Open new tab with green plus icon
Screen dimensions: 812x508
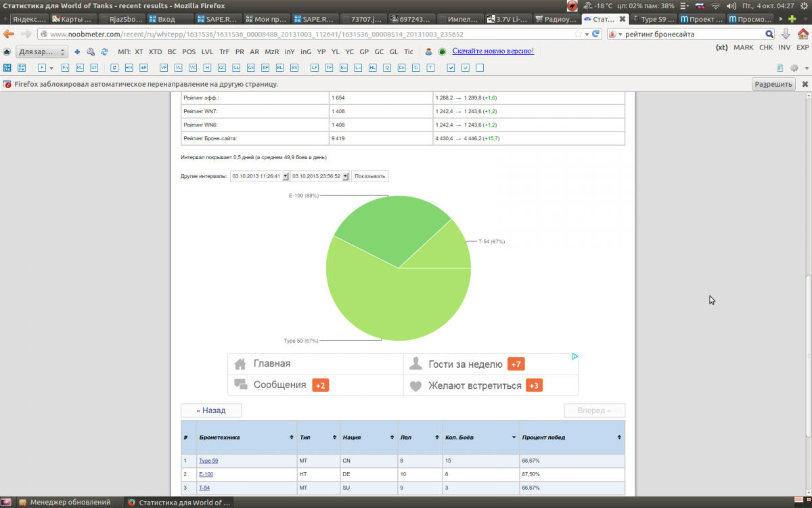tap(792, 19)
